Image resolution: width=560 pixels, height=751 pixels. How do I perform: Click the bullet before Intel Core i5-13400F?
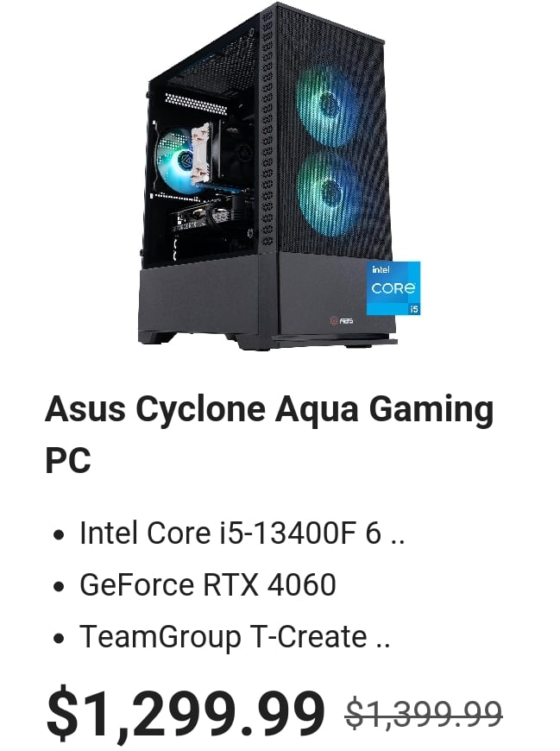[x=59, y=534]
